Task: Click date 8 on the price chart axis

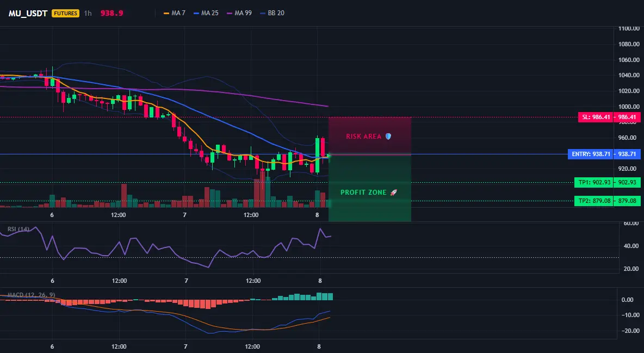Action: 317,215
